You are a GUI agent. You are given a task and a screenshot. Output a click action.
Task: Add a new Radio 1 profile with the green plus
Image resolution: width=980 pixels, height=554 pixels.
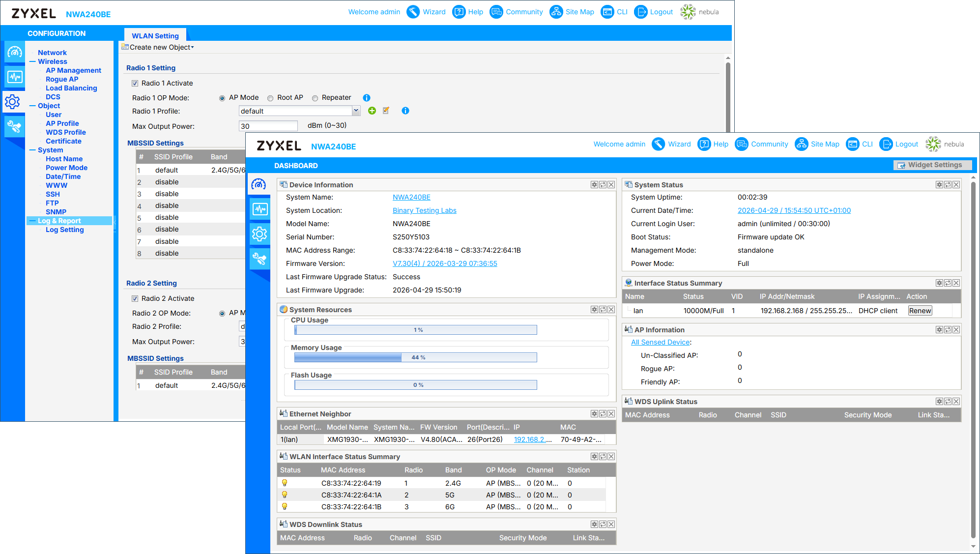pyautogui.click(x=372, y=111)
